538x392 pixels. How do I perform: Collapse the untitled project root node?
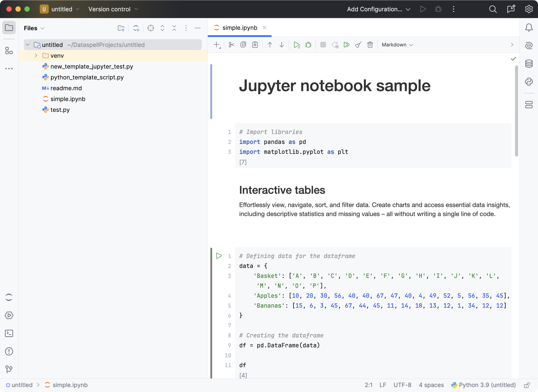[x=28, y=45]
